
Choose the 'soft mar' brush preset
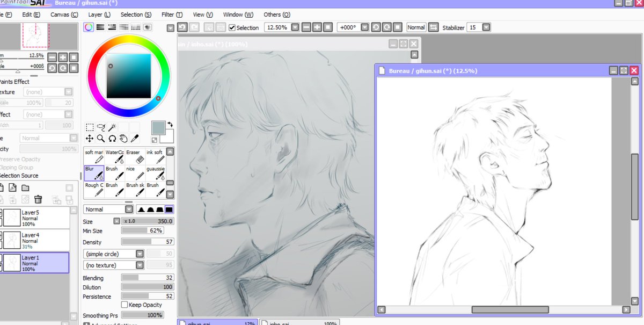coord(94,156)
